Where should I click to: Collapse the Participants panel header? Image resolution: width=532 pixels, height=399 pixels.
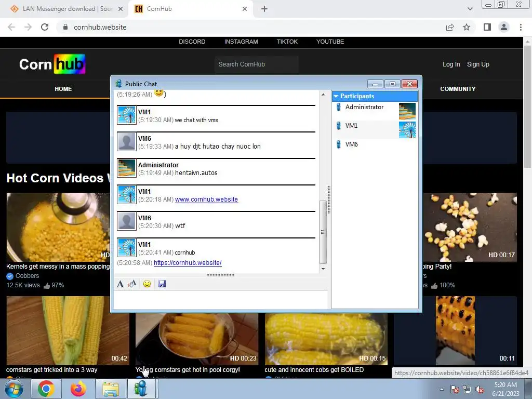[x=375, y=96]
